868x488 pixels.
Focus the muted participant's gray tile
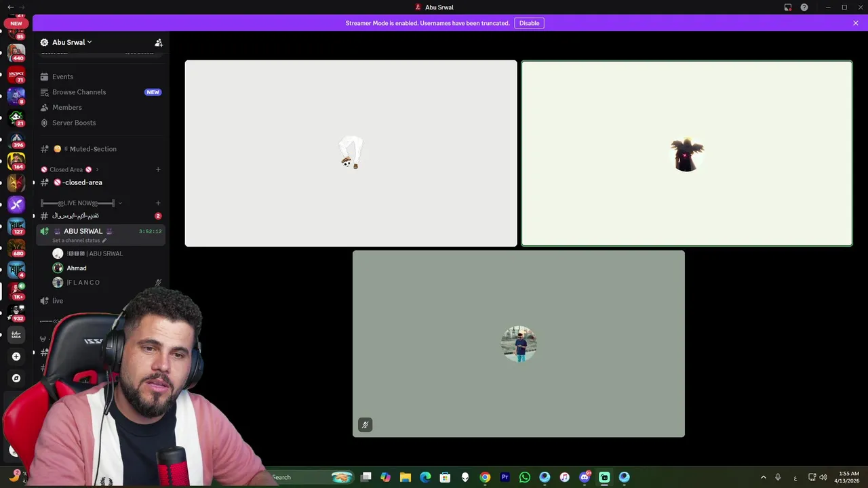click(519, 344)
